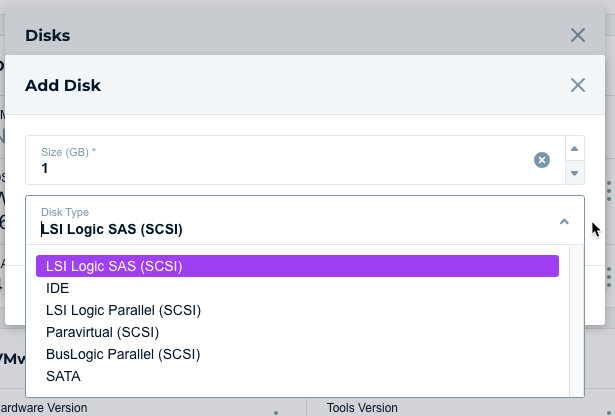The height and width of the screenshot is (416, 615).
Task: Decrease disk size with down arrow
Action: coord(575,173)
